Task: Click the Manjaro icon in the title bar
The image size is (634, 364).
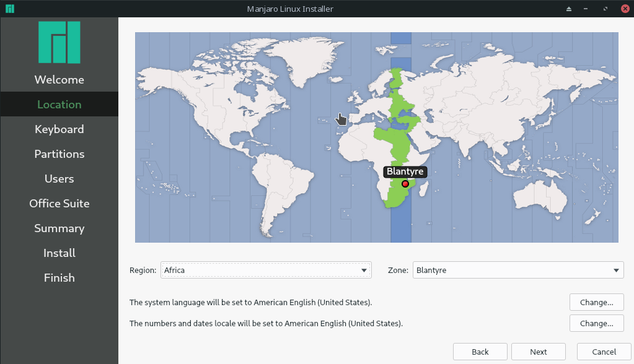Action: click(x=10, y=9)
